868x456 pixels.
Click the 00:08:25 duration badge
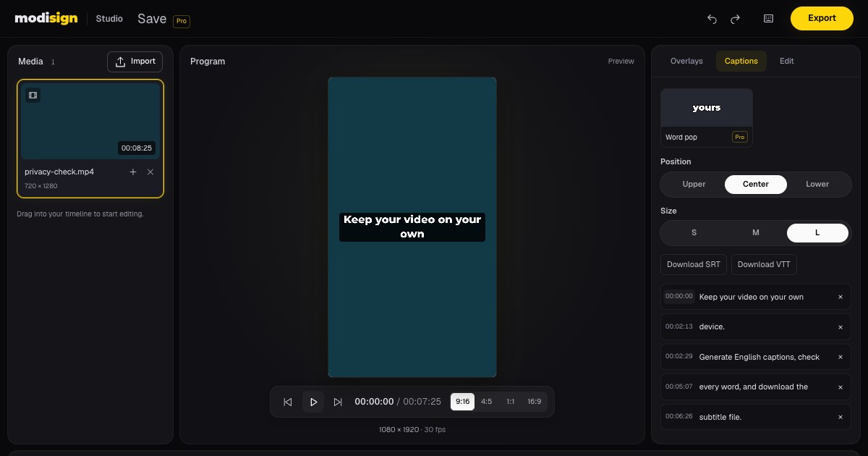point(137,148)
